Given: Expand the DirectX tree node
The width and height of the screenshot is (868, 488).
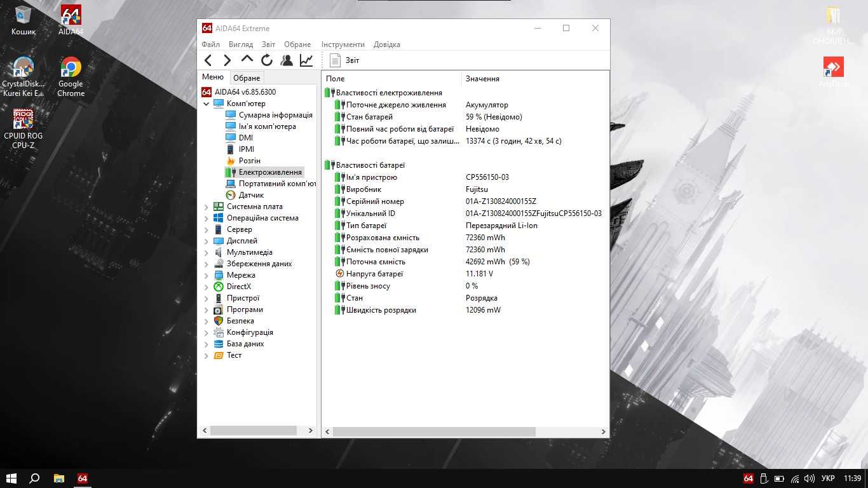Looking at the screenshot, I should point(206,287).
